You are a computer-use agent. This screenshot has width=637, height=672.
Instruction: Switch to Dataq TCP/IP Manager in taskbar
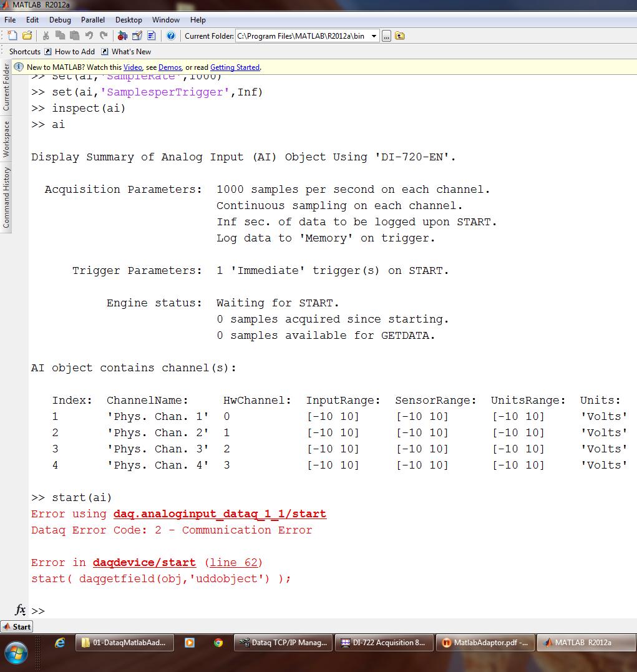pyautogui.click(x=283, y=643)
